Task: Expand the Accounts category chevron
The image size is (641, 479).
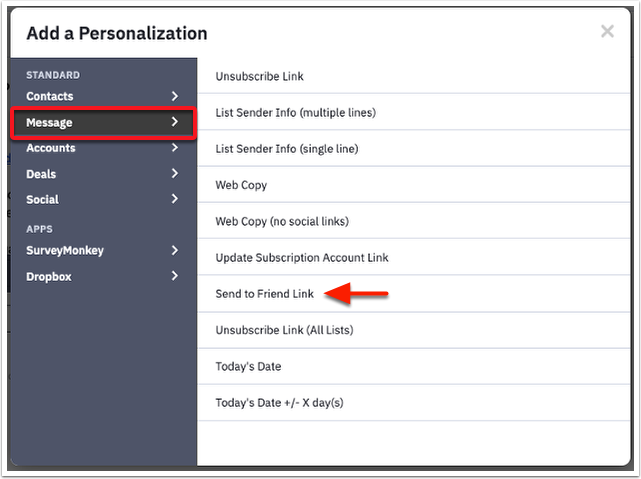Action: pyautogui.click(x=174, y=148)
